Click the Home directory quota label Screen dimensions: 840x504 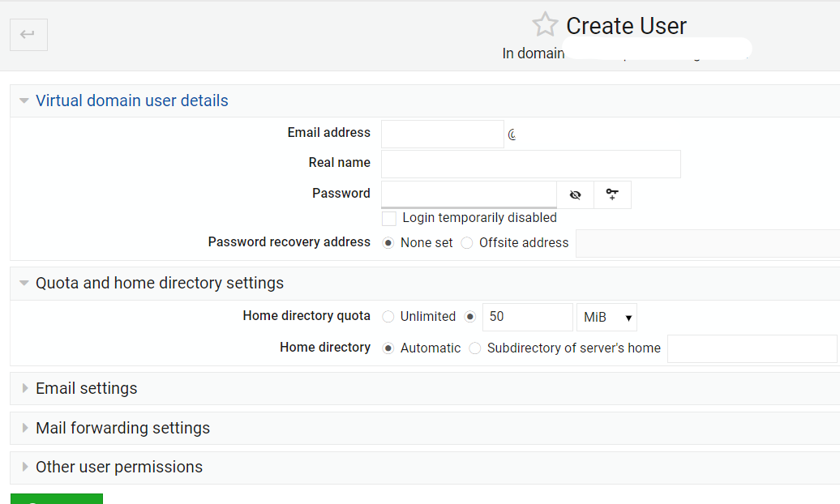point(306,315)
